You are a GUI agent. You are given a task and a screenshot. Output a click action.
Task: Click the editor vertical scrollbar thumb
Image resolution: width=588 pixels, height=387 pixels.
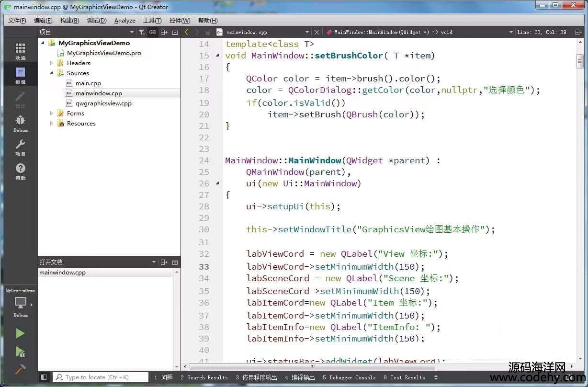point(580,62)
